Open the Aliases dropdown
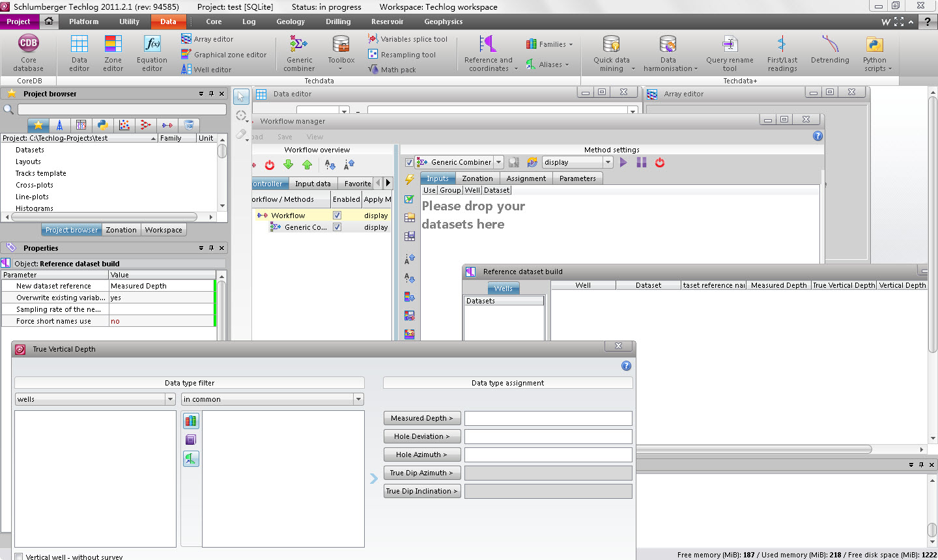 coord(567,65)
